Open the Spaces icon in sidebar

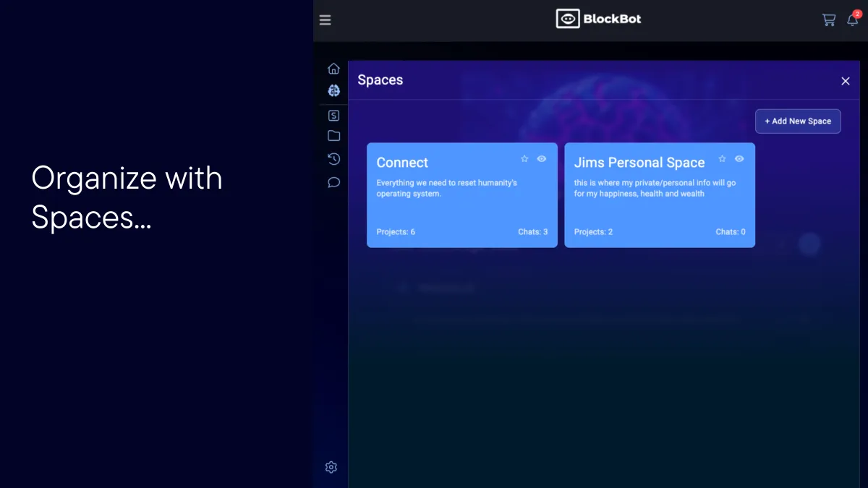pyautogui.click(x=333, y=115)
